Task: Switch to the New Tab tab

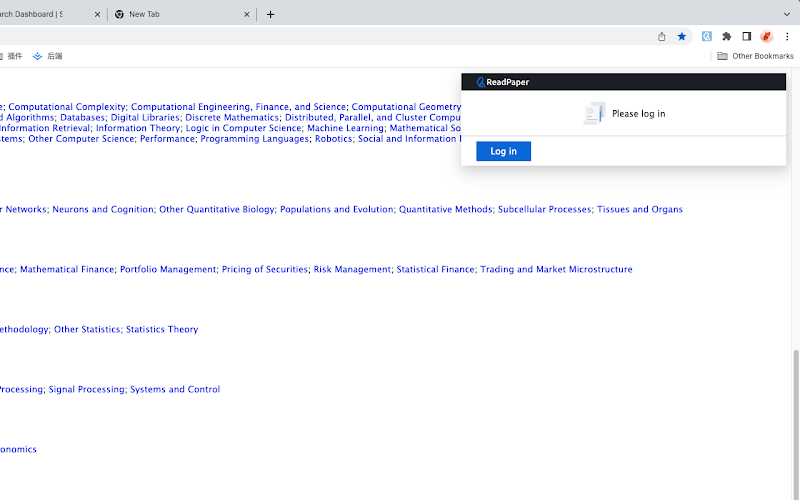Action: pyautogui.click(x=182, y=14)
